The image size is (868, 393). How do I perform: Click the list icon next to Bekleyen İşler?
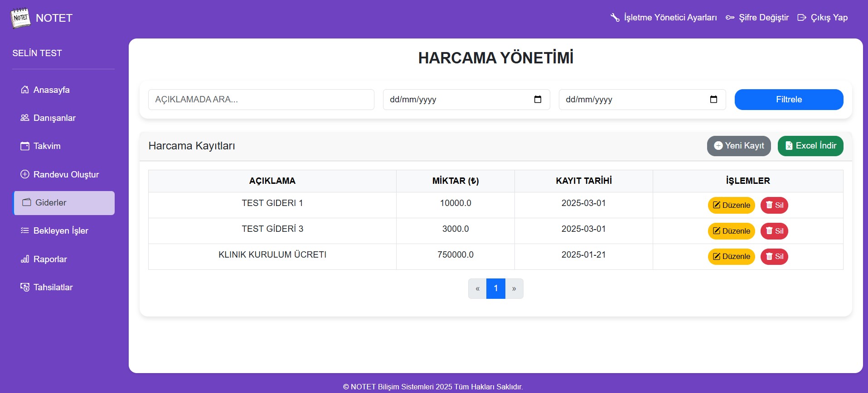(25, 230)
